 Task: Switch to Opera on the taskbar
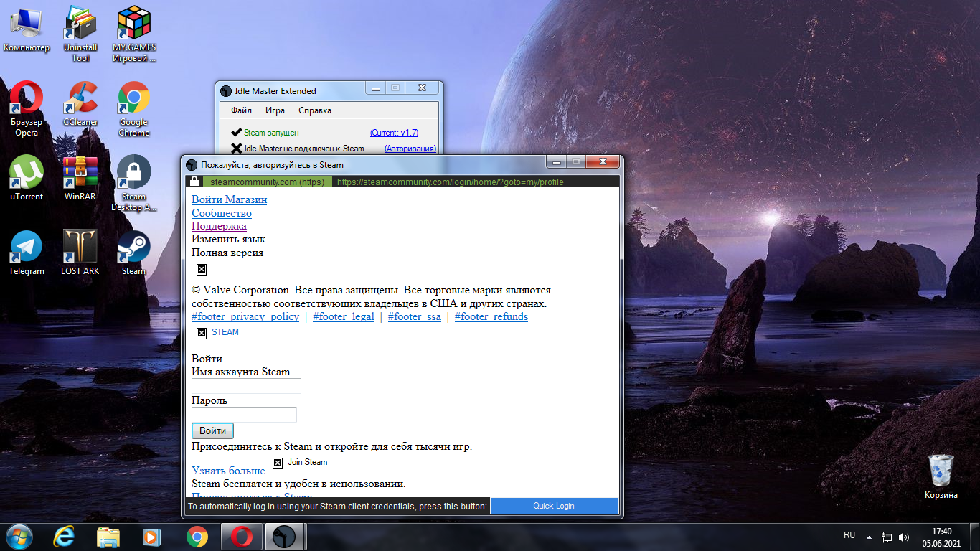pyautogui.click(x=242, y=537)
